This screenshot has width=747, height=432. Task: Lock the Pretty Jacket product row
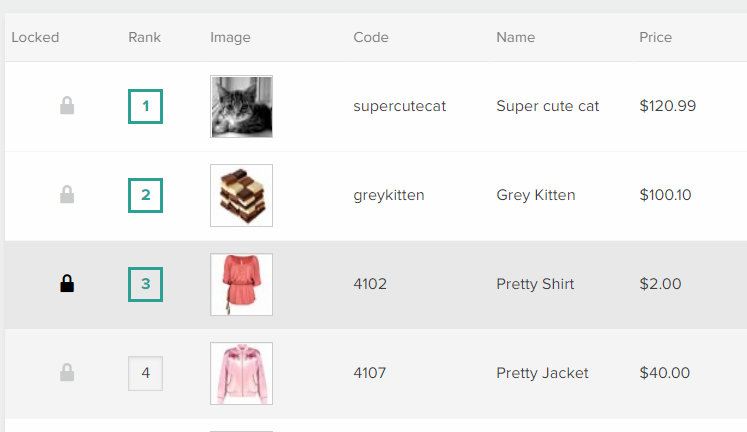pyautogui.click(x=67, y=372)
